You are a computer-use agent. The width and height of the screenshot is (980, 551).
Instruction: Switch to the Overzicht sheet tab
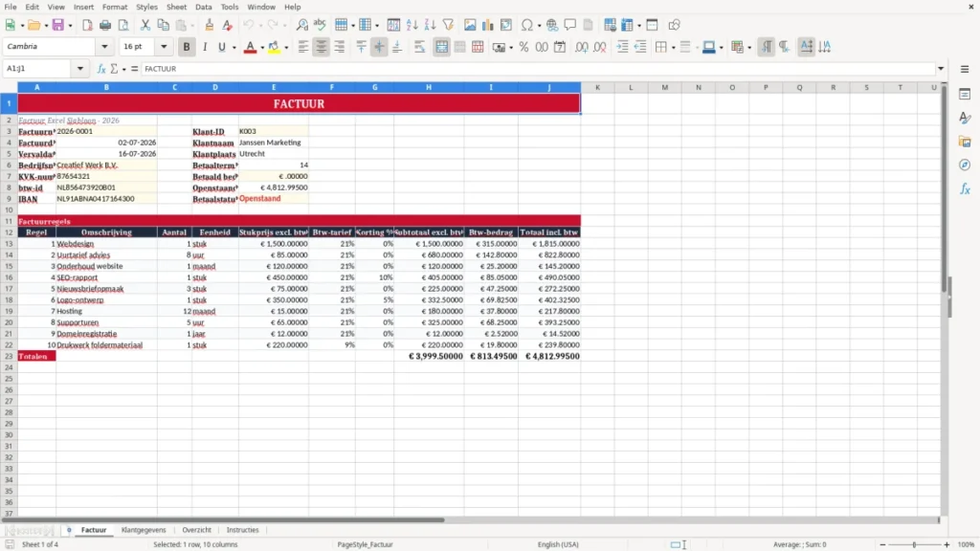[196, 530]
